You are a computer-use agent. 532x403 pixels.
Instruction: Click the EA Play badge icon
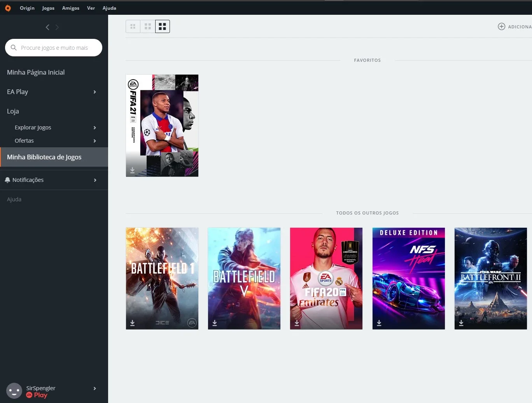click(x=29, y=395)
